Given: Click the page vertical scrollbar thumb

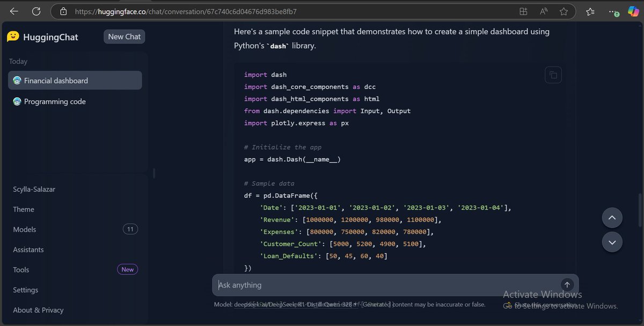Looking at the screenshot, I should (x=640, y=210).
